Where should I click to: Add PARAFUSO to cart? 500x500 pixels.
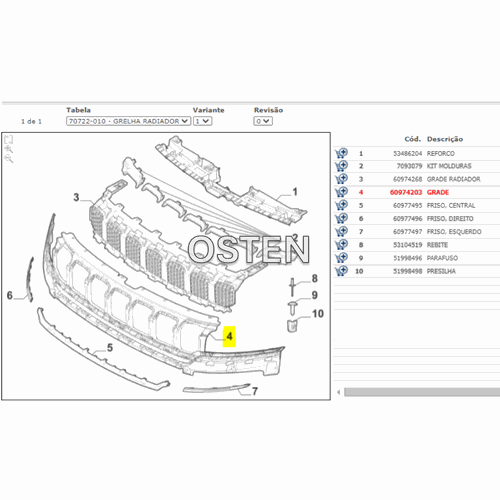[341, 258]
